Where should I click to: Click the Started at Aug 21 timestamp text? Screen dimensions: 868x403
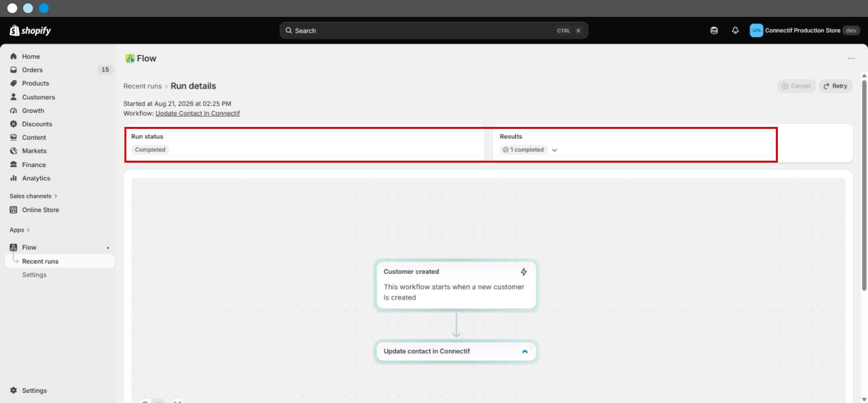point(177,104)
